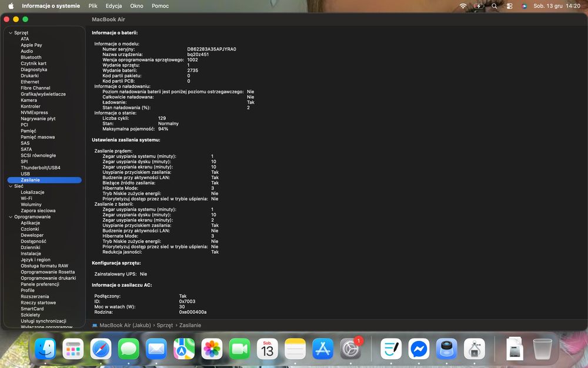The height and width of the screenshot is (368, 588).
Task: Open Spotlight search in menu bar
Action: [495, 6]
